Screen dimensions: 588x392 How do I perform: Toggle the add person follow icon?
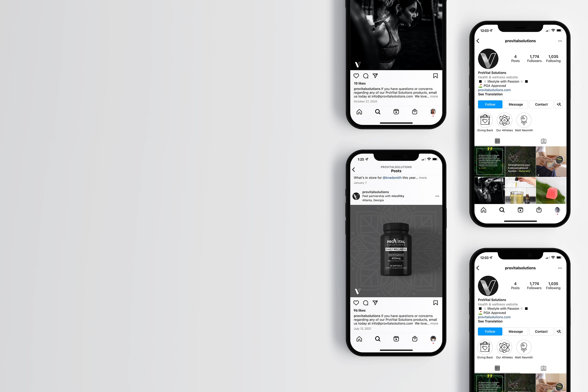click(x=559, y=104)
